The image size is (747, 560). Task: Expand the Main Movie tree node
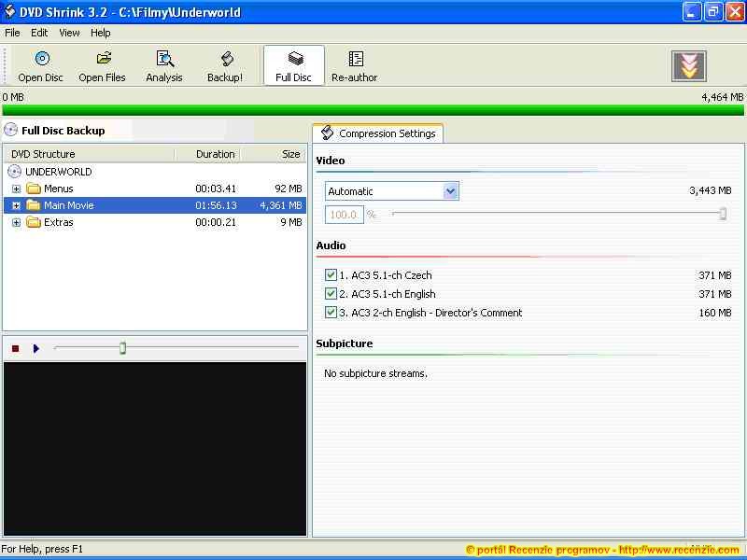[x=16, y=205]
